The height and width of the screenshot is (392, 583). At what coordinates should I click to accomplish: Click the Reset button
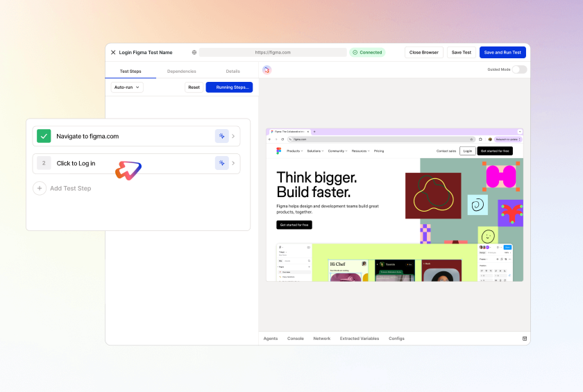point(194,87)
